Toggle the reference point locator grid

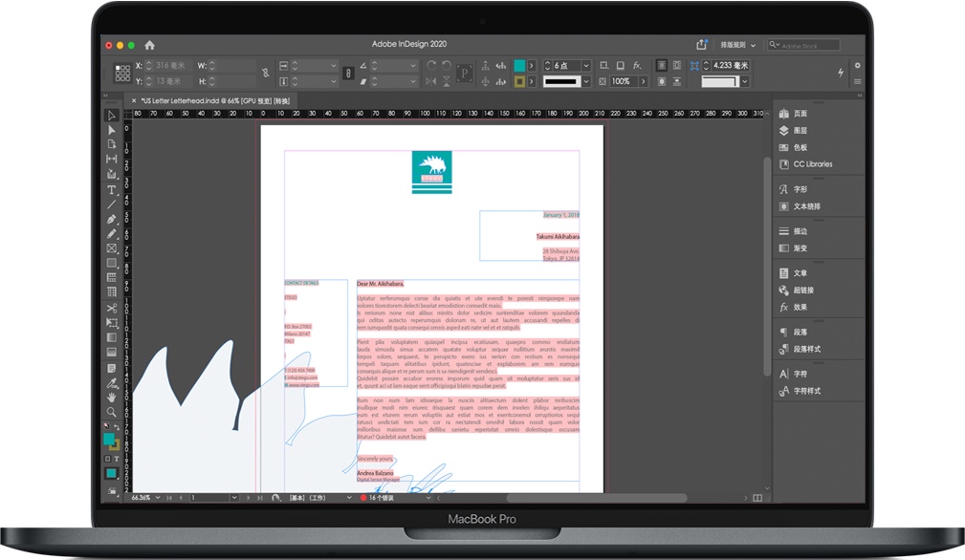point(122,74)
